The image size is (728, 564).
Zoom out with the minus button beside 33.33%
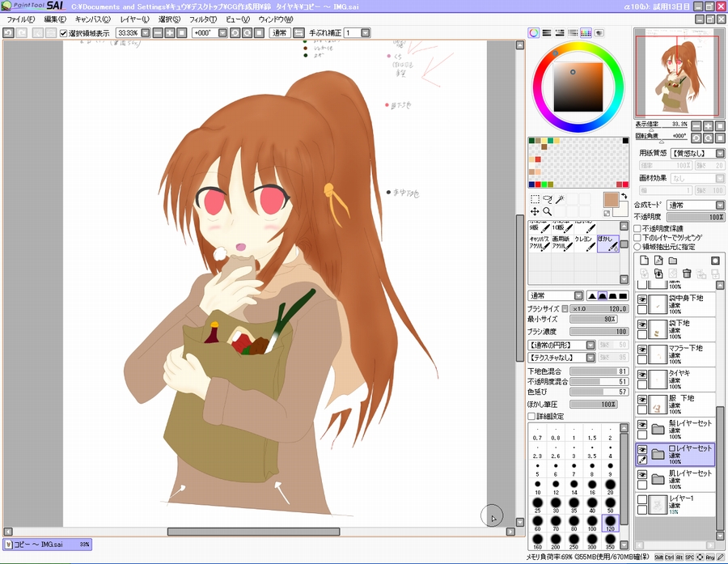pyautogui.click(x=158, y=33)
